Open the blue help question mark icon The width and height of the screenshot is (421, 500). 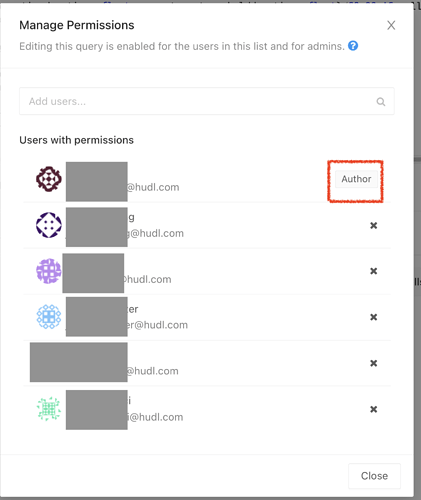click(x=353, y=46)
